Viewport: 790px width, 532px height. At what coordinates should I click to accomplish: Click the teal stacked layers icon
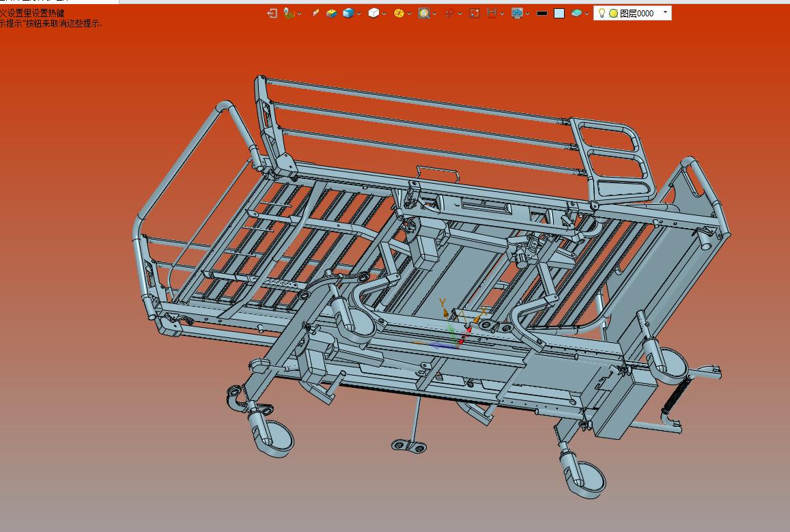click(576, 14)
